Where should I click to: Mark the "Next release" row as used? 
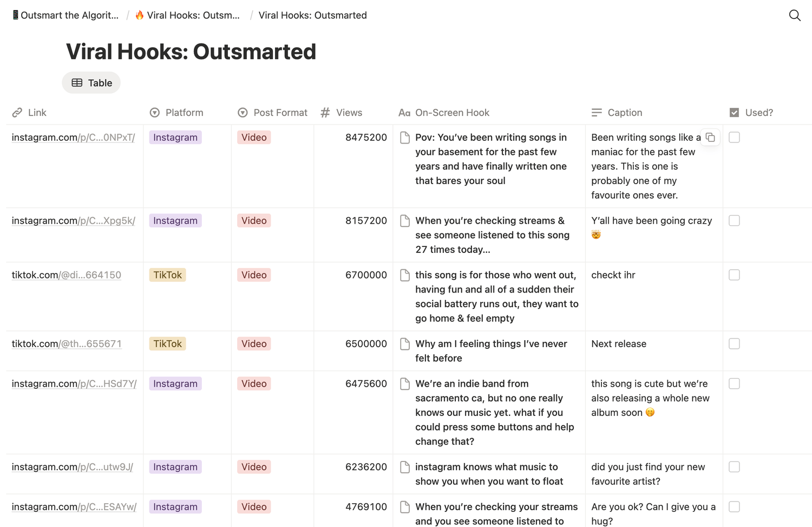[734, 344]
